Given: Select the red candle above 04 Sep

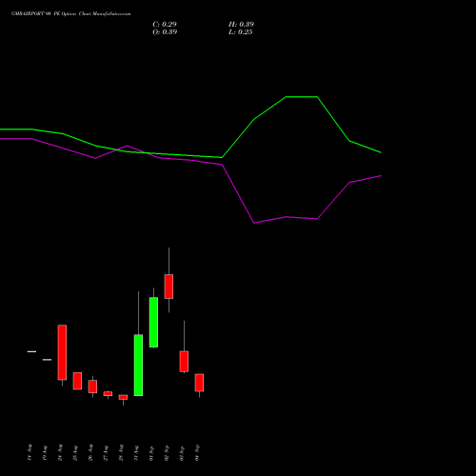Looking at the screenshot, I should (x=199, y=383).
